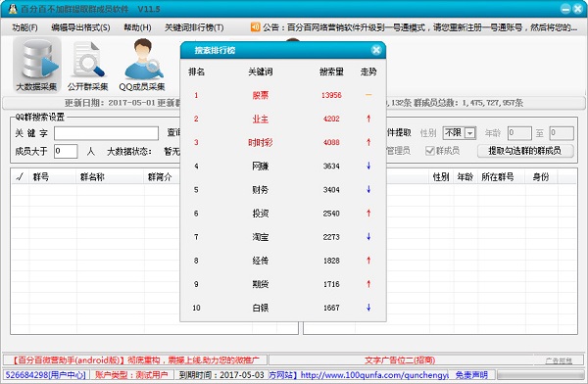This screenshot has height=384, width=588.
Task: Expand the 性别 gender dropdown
Action: 469,133
